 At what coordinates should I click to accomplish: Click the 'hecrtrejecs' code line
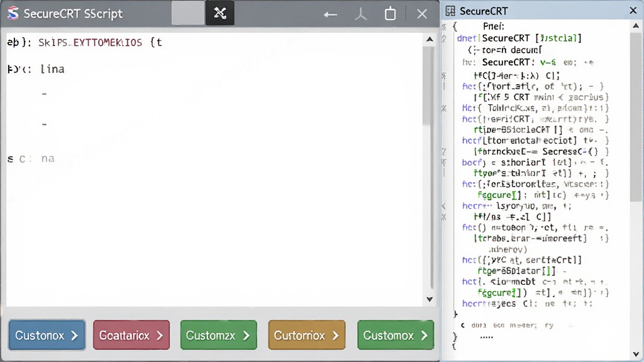coord(528,304)
